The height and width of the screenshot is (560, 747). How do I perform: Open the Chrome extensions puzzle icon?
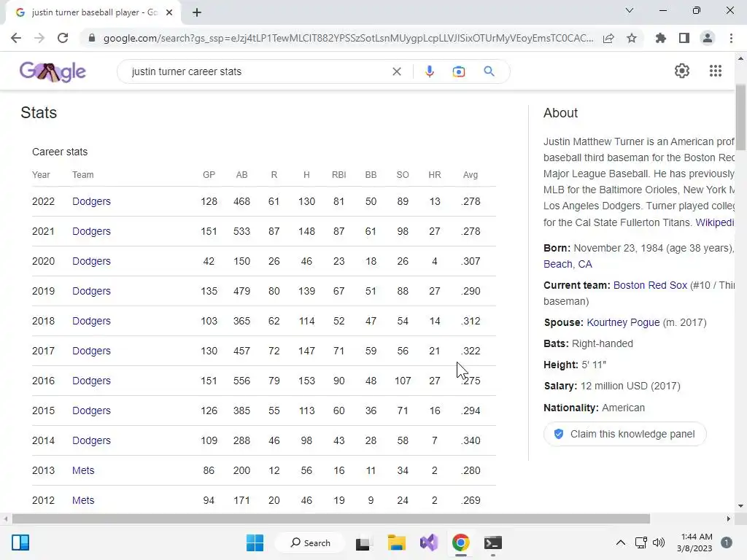(660, 38)
